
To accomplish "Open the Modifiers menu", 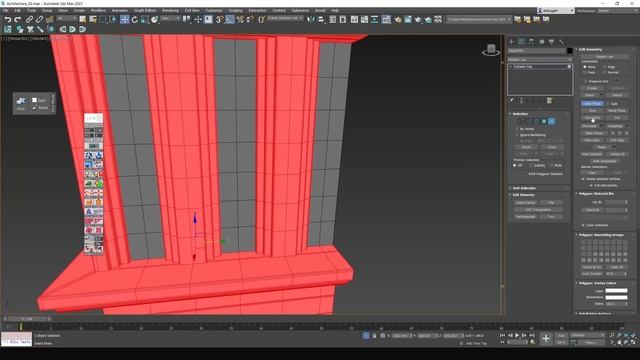I will (98, 11).
